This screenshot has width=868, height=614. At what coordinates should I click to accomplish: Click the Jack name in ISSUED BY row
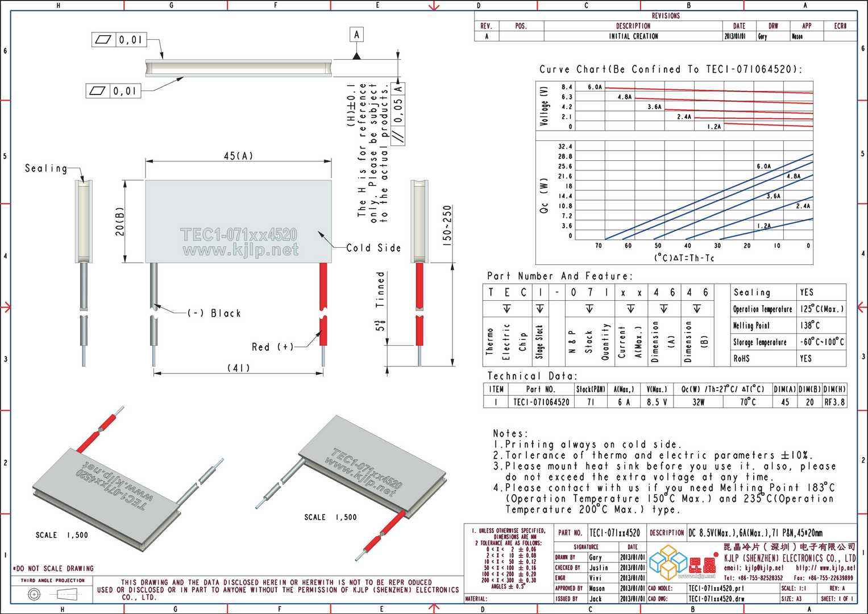(595, 599)
